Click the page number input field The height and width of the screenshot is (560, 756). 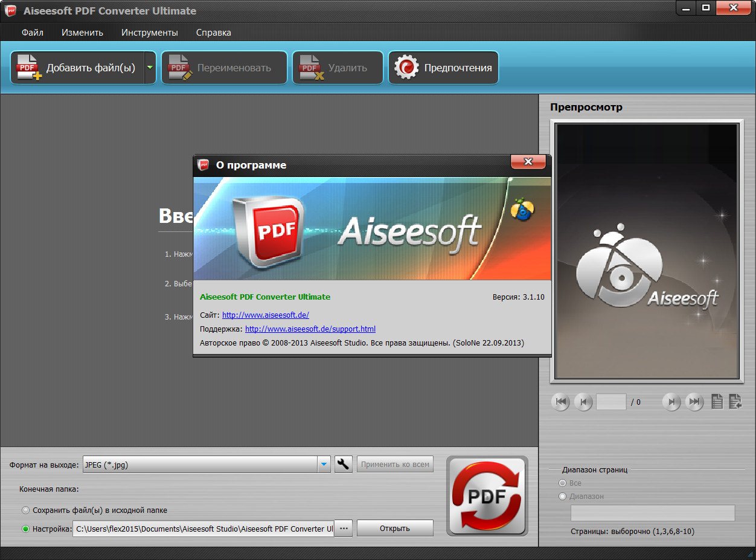611,402
